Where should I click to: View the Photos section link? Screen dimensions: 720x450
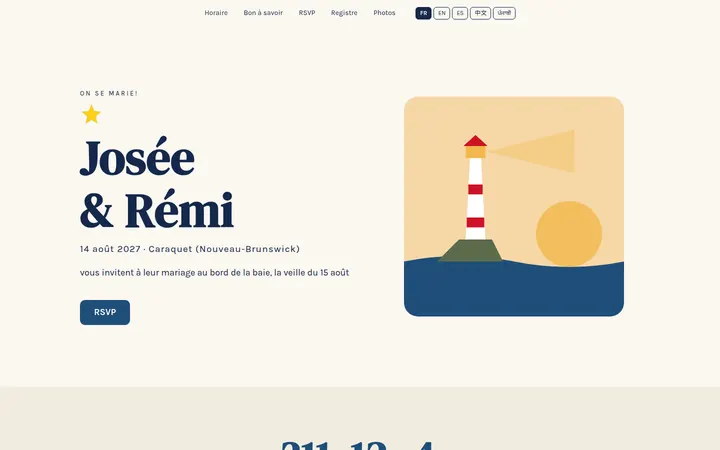pyautogui.click(x=384, y=13)
